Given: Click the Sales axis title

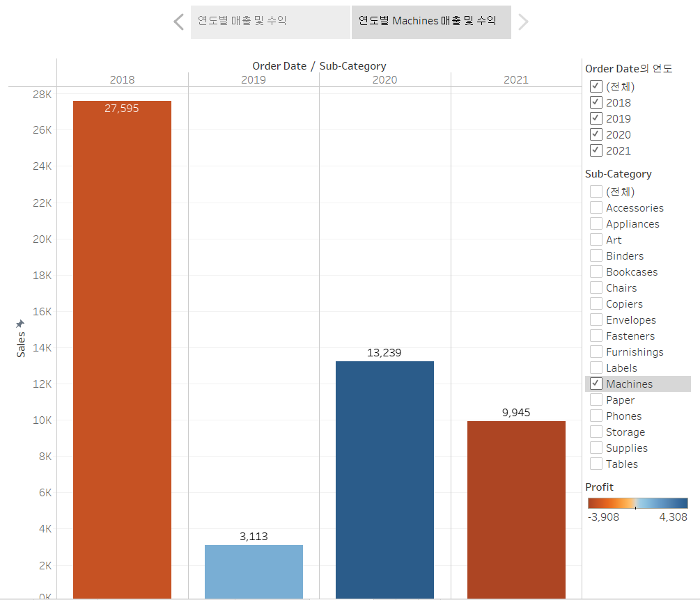Looking at the screenshot, I should (x=21, y=345).
